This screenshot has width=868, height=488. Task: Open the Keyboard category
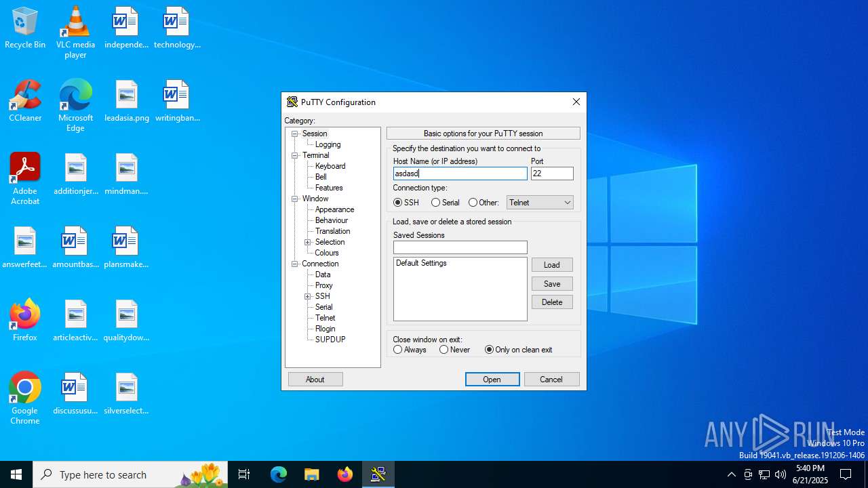330,166
